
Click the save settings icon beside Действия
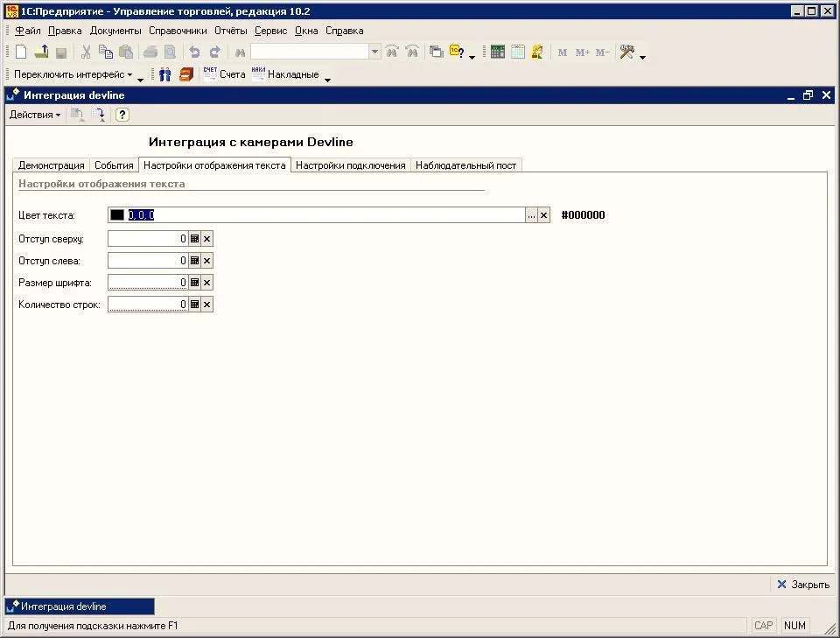click(x=98, y=115)
